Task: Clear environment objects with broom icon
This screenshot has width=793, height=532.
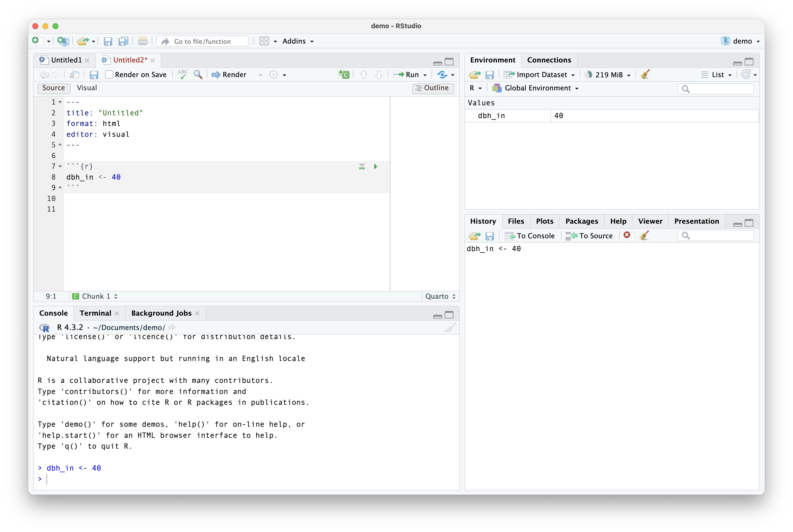Action: (645, 74)
